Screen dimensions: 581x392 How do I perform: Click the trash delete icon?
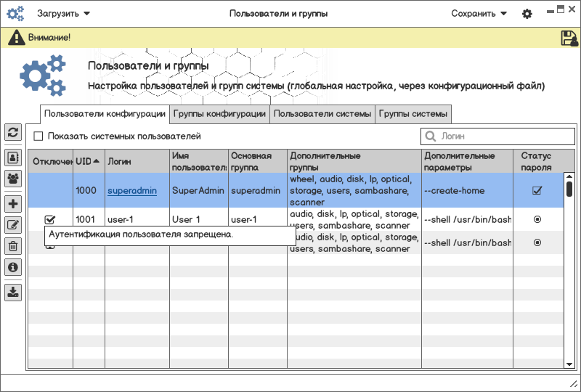click(x=13, y=246)
